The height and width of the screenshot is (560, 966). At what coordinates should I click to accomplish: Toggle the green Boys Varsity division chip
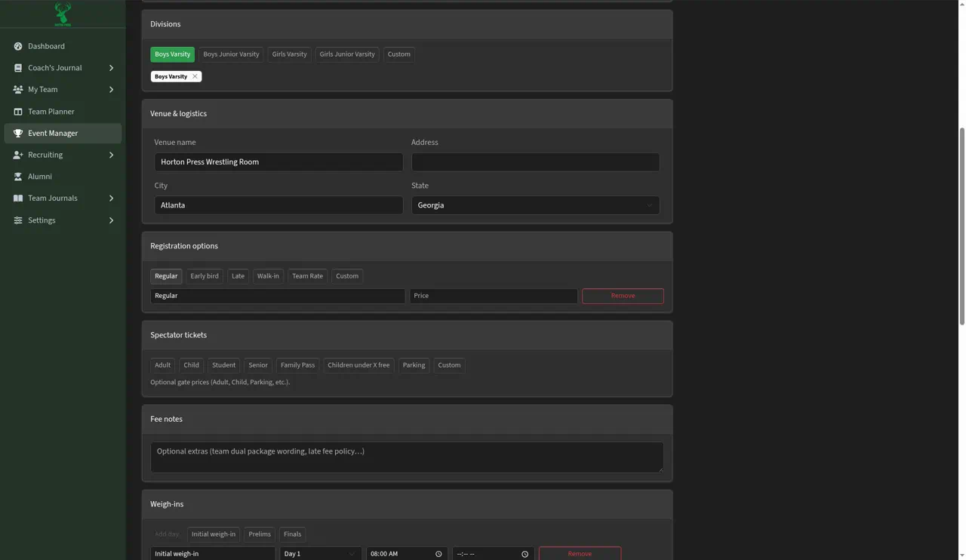point(172,54)
